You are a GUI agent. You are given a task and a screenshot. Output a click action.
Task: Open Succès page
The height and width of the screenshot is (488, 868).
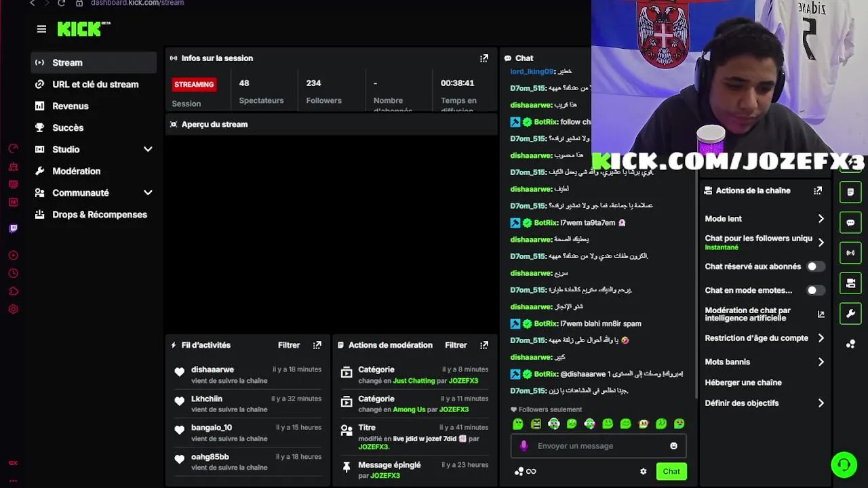coord(94,128)
